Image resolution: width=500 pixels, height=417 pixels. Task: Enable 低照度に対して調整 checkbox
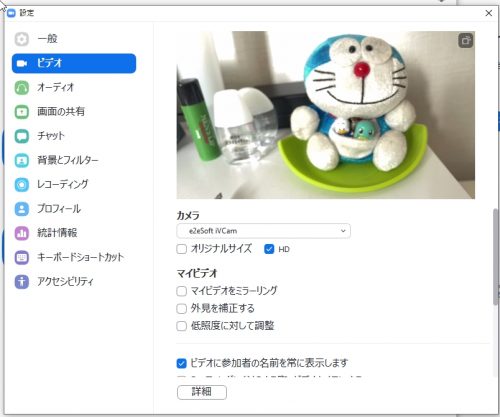point(181,326)
